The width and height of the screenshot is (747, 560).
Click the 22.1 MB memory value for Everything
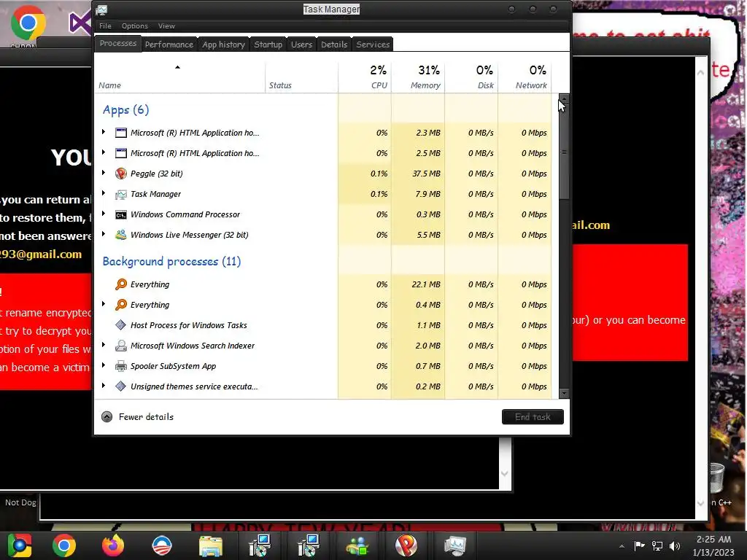426,284
